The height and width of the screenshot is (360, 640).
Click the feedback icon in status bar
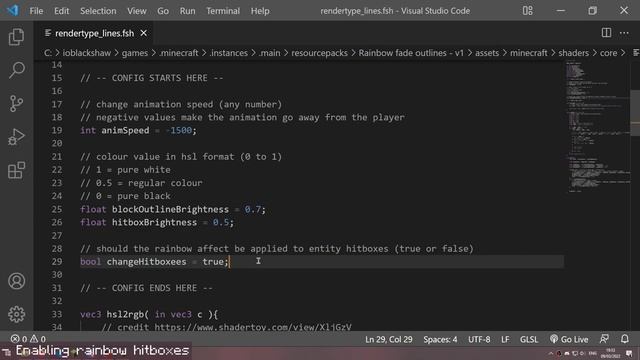[604, 339]
